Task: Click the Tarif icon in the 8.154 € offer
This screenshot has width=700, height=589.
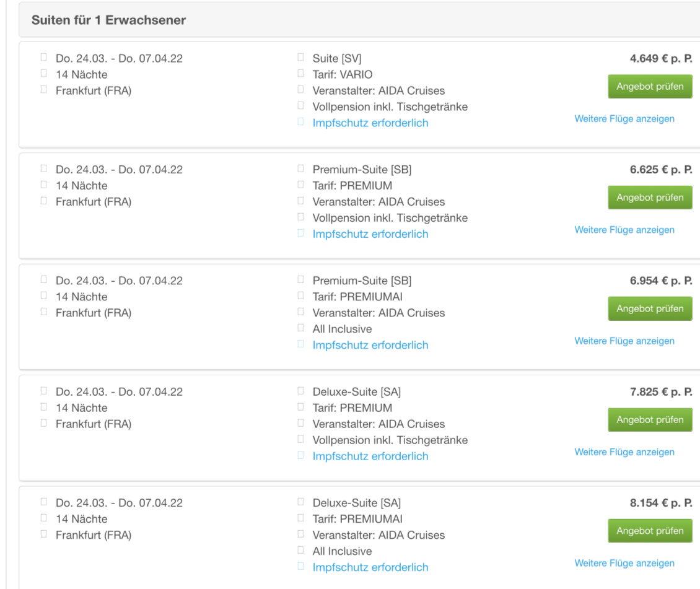Action: (301, 519)
